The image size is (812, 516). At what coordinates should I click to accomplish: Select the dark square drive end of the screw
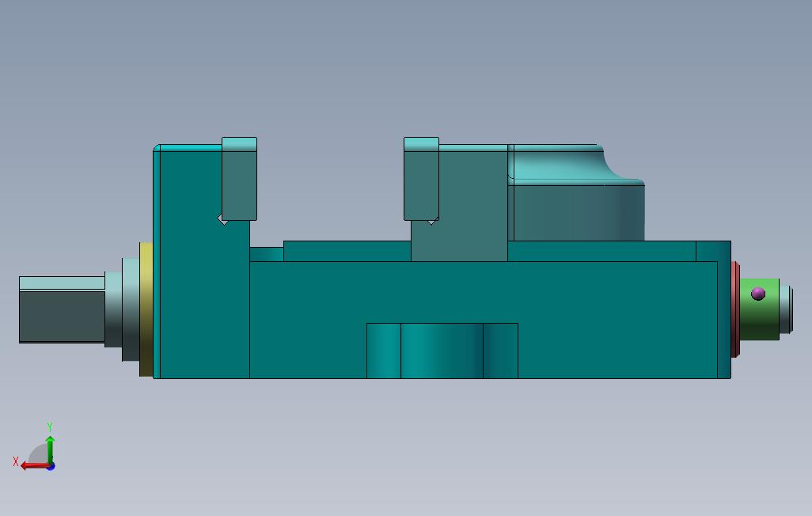pos(63,309)
